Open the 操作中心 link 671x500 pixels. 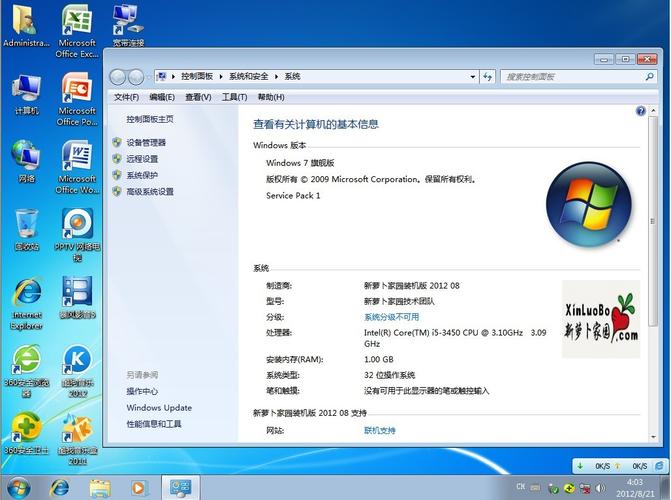[x=142, y=391]
